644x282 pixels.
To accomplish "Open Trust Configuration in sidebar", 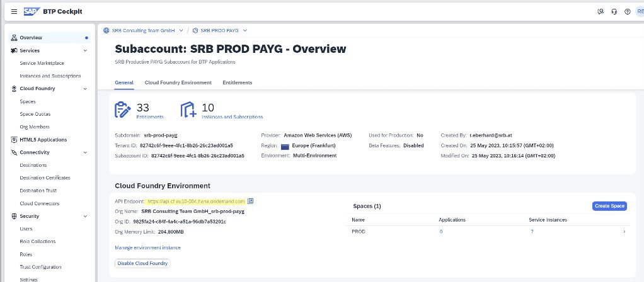I will 40,267.
